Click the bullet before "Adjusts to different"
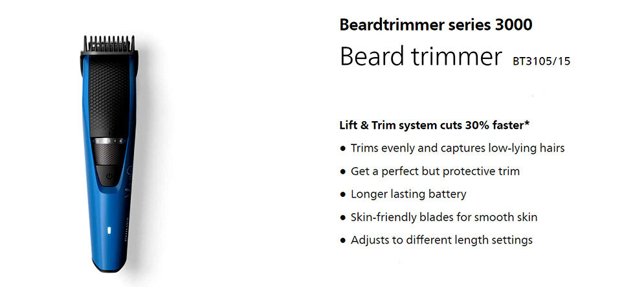This screenshot has height=287, width=644. [343, 240]
